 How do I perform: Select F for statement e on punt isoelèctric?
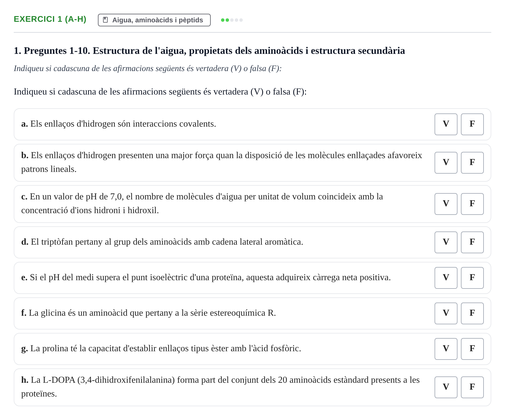click(x=472, y=278)
